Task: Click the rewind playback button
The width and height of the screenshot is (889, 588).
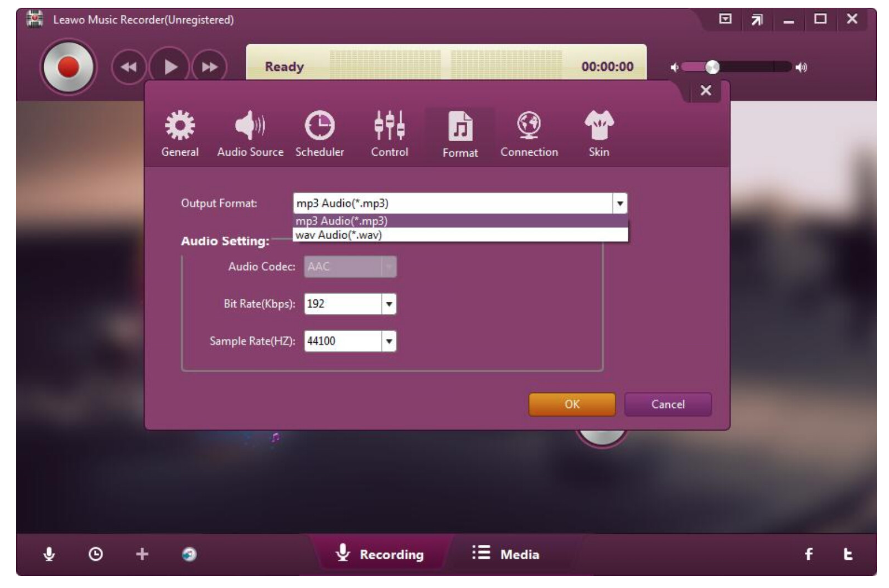Action: click(129, 67)
